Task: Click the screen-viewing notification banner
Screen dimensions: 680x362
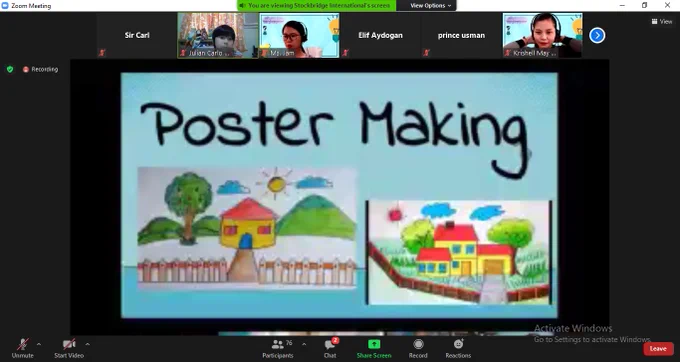Action: tap(316, 6)
